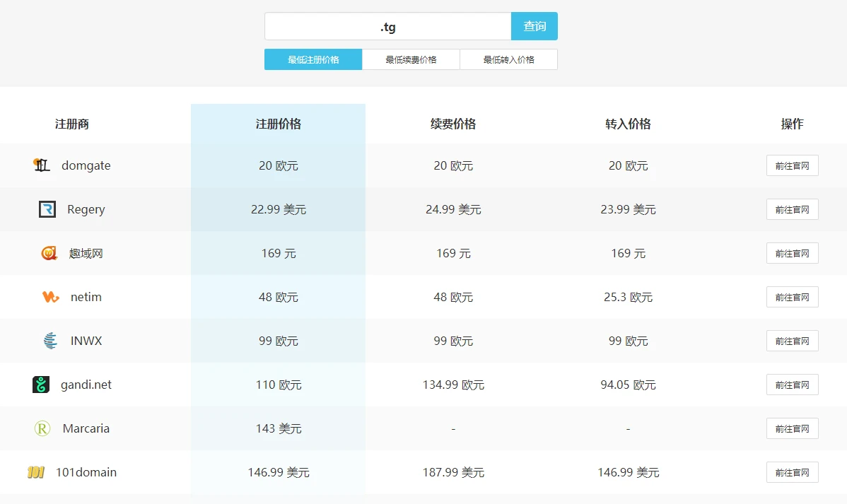847x504 pixels.
Task: Click the 101domain logo icon
Action: tap(36, 472)
